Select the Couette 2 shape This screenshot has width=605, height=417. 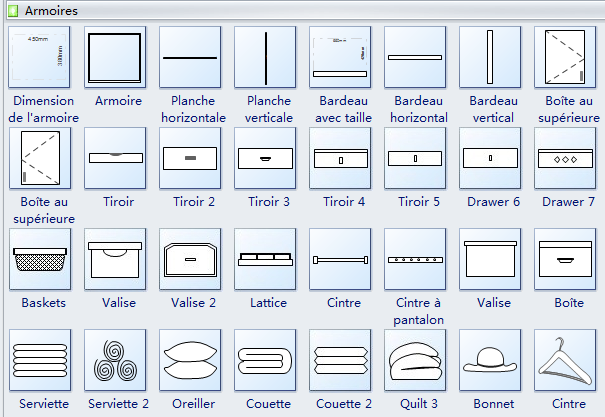[x=340, y=360]
